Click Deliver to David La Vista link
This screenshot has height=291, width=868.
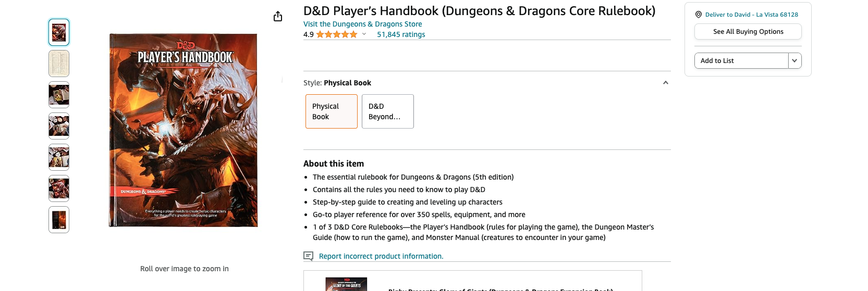(x=751, y=15)
